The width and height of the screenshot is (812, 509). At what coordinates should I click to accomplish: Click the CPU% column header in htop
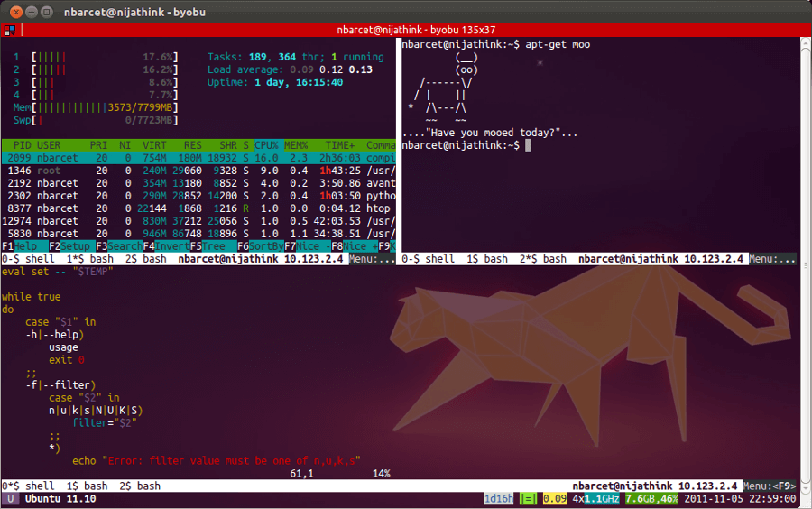tap(266, 144)
